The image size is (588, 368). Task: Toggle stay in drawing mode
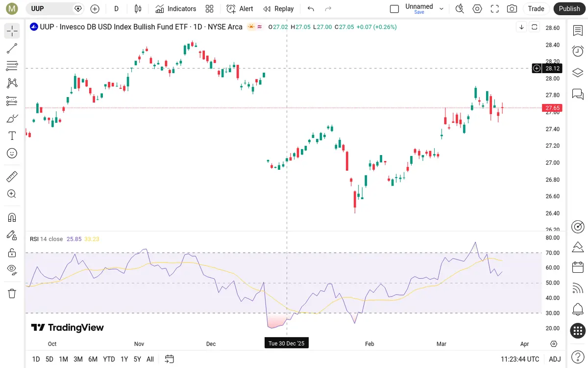12,235
